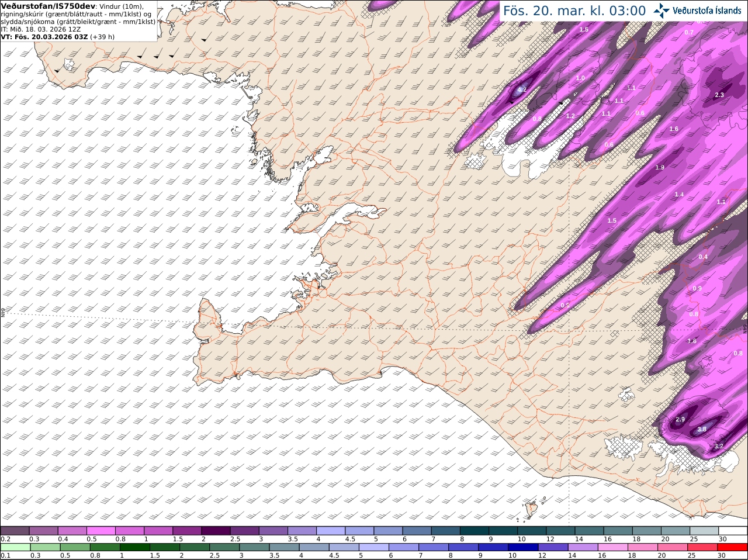Click the Veðurstofa Íslands logo icon

tap(661, 10)
